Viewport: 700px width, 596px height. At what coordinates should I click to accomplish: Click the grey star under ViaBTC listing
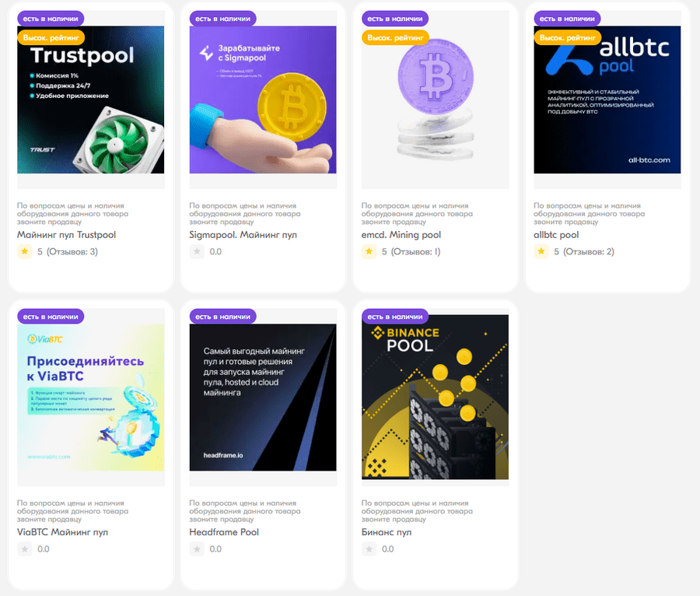click(x=25, y=549)
